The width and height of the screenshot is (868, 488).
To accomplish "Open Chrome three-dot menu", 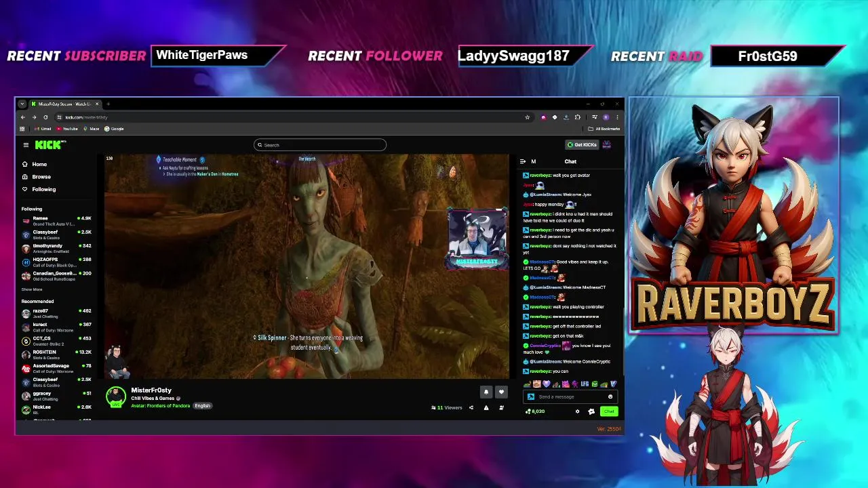I will pos(617,117).
